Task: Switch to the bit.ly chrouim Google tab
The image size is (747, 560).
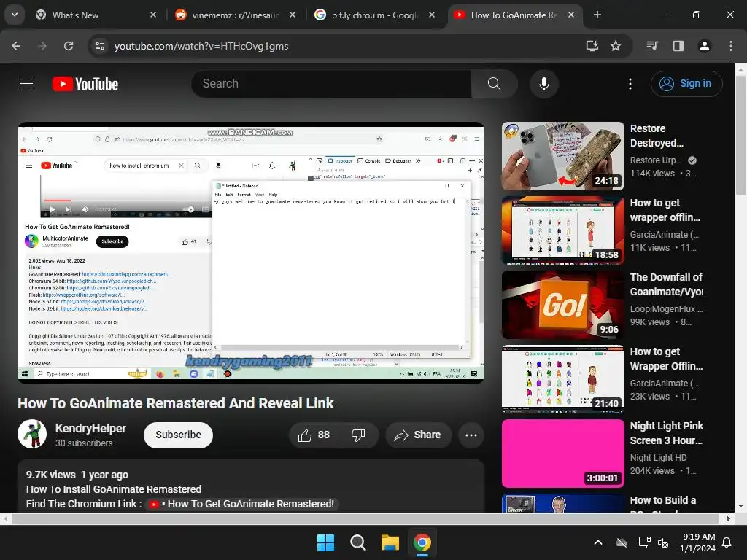Action: (x=374, y=15)
